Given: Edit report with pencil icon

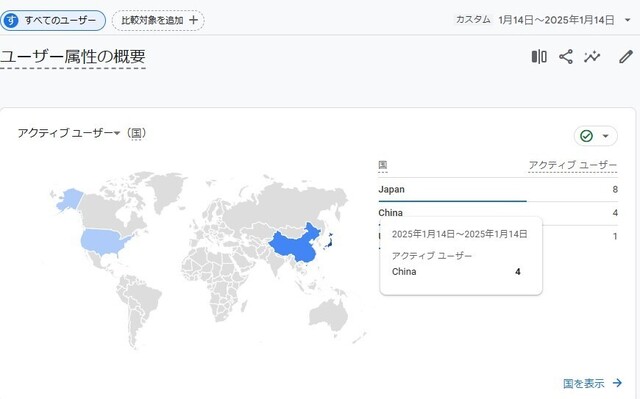Looking at the screenshot, I should [x=626, y=57].
